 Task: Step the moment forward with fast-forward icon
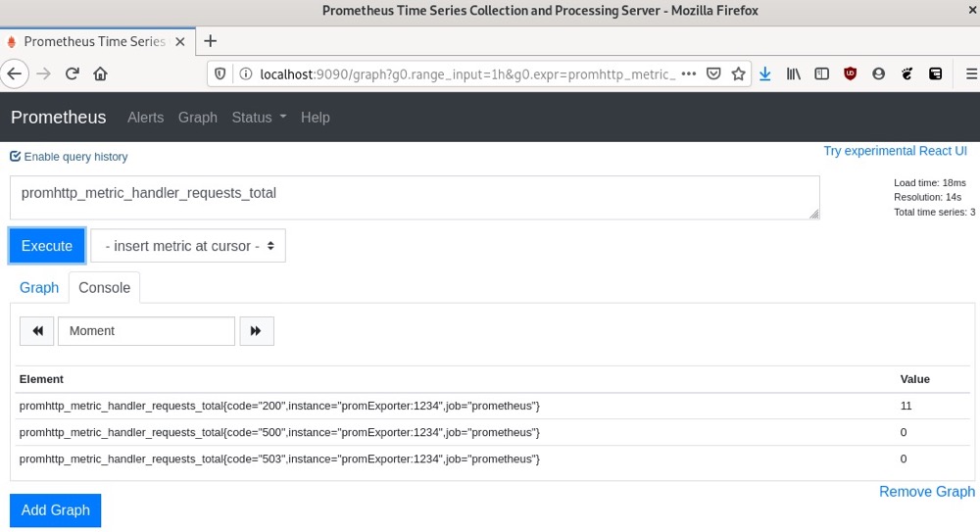[256, 331]
